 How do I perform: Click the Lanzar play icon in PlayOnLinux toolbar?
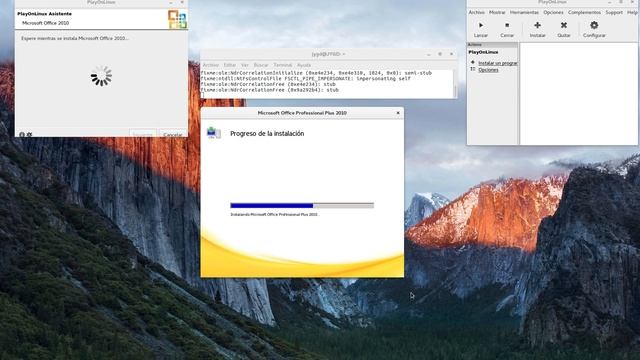(x=481, y=25)
